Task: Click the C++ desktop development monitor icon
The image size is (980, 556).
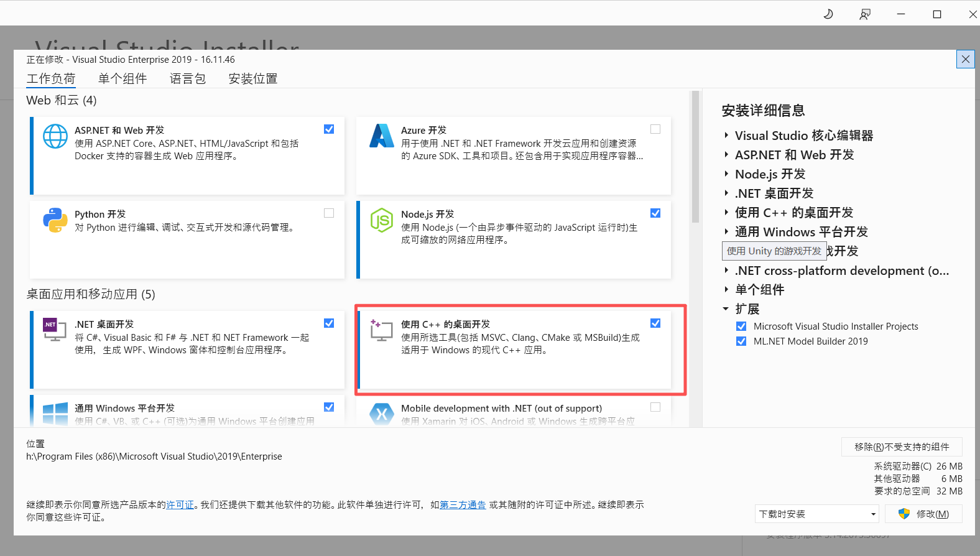Action: (x=381, y=330)
